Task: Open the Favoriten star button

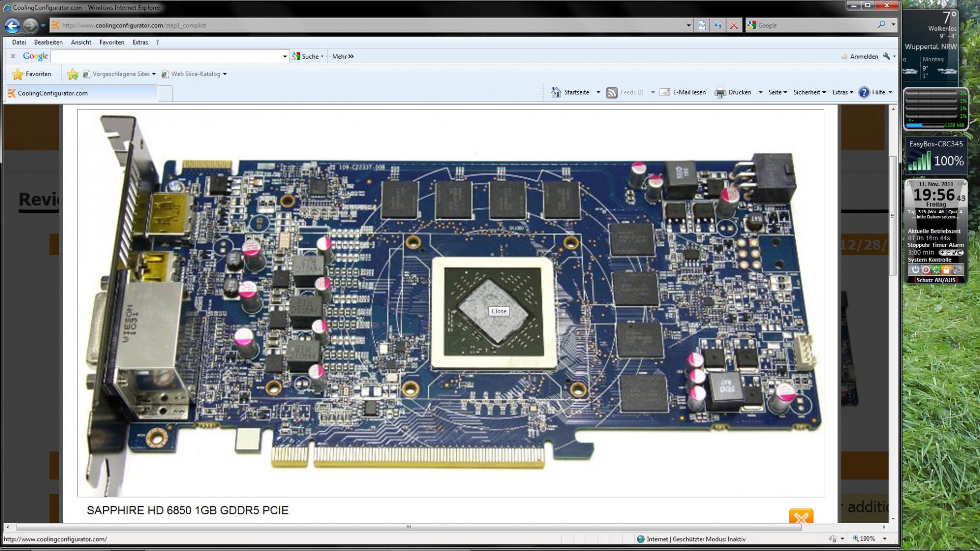Action: [x=32, y=74]
